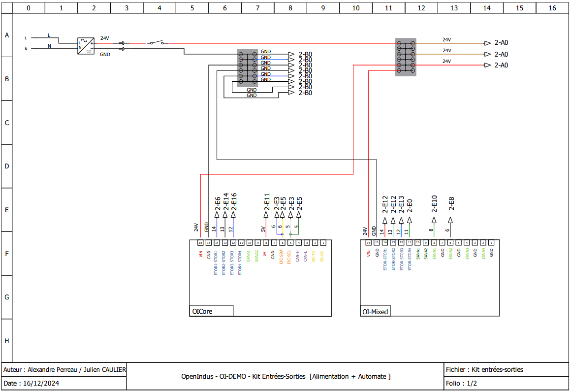Click the gray terminal block near the GND wires
The width and height of the screenshot is (571, 392).
[x=247, y=66]
